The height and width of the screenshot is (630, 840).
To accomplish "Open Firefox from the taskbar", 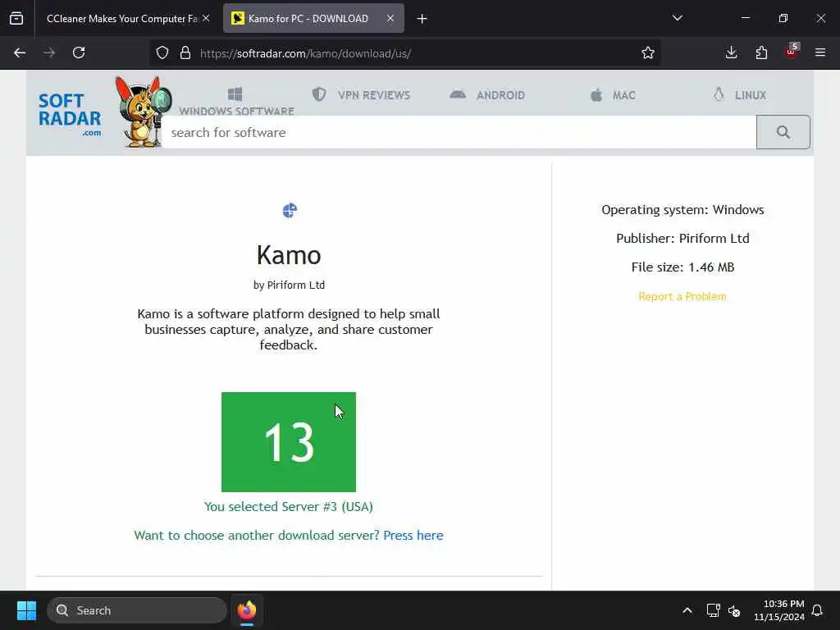I will click(x=247, y=610).
